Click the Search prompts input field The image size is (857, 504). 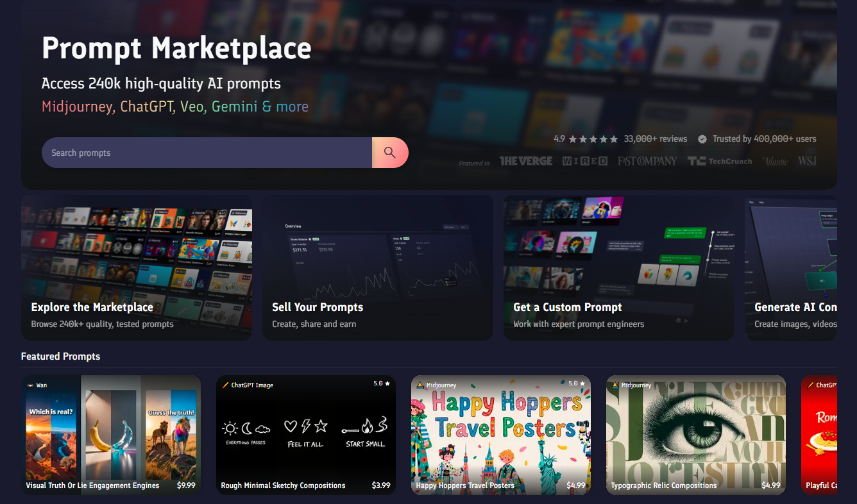pos(207,153)
